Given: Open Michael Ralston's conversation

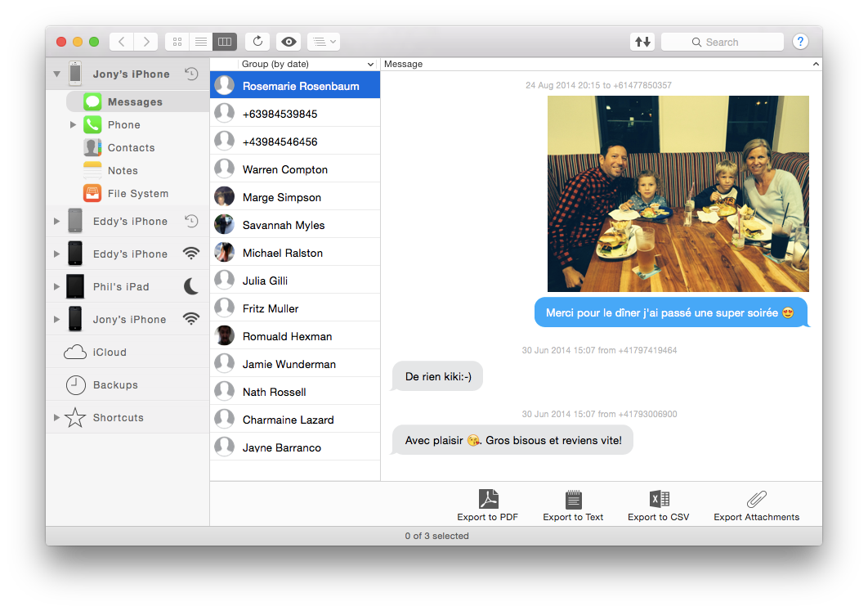Looking at the screenshot, I should (295, 253).
